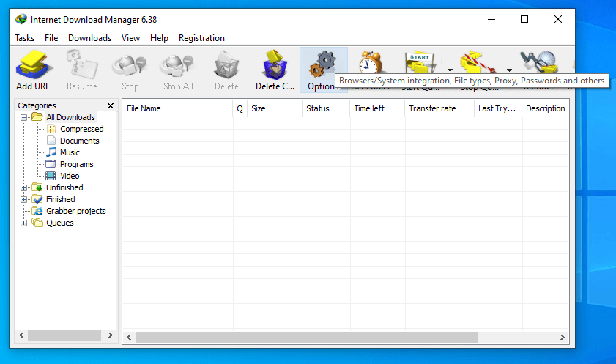Click the Start Queue icon
Screen dimensions: 616x364
tap(420, 62)
